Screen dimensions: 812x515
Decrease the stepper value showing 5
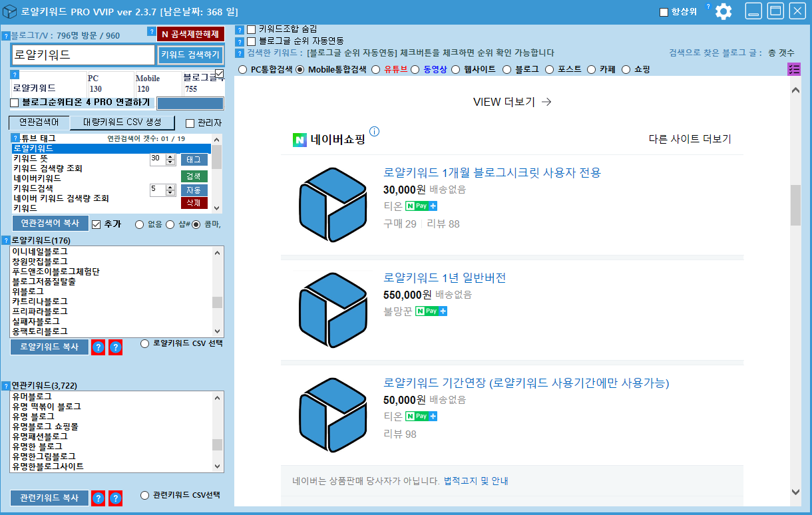(x=170, y=193)
